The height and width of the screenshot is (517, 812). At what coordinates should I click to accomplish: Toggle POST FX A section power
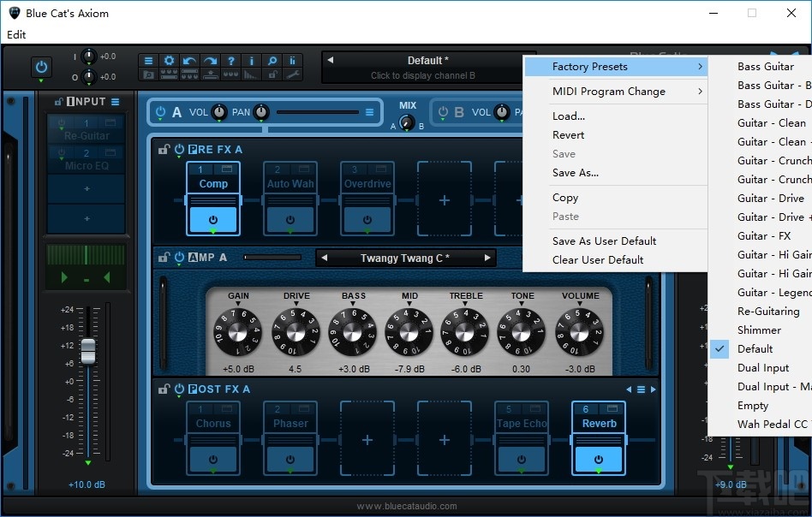coord(179,389)
